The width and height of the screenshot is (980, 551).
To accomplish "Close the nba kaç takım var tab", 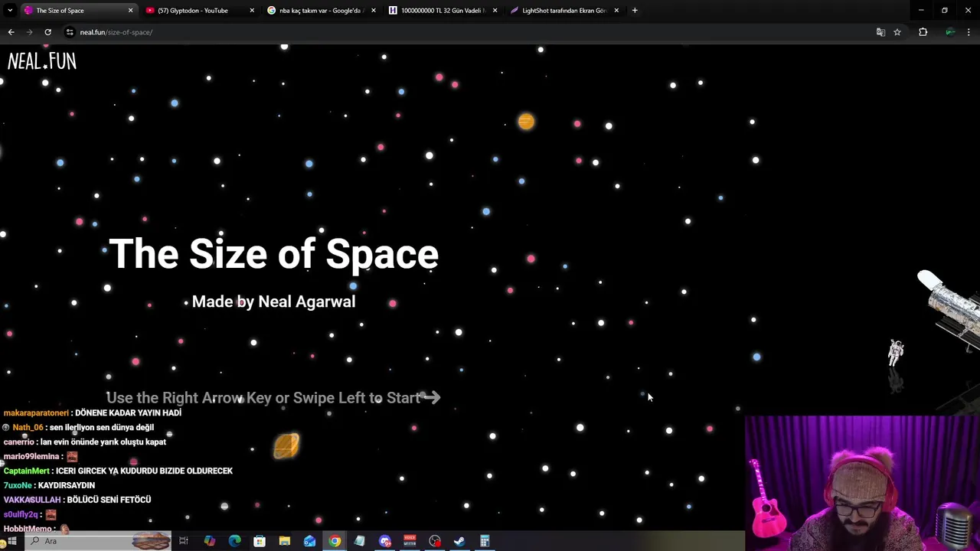I will [374, 11].
